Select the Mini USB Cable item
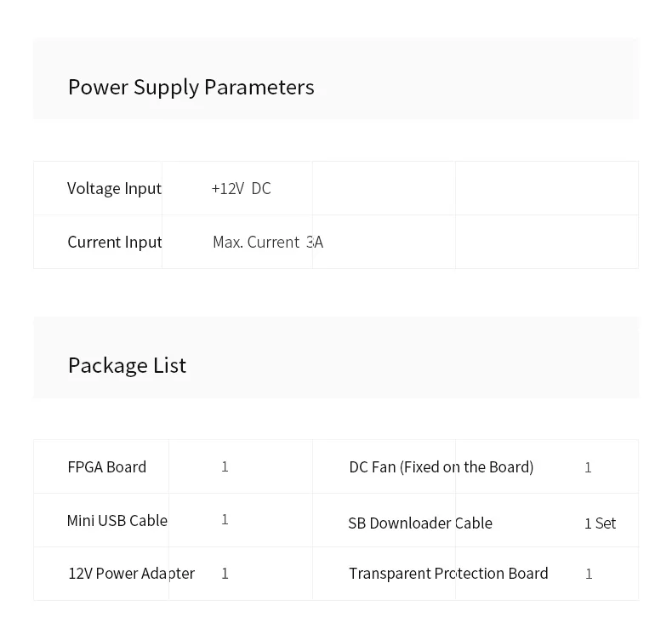 click(117, 520)
